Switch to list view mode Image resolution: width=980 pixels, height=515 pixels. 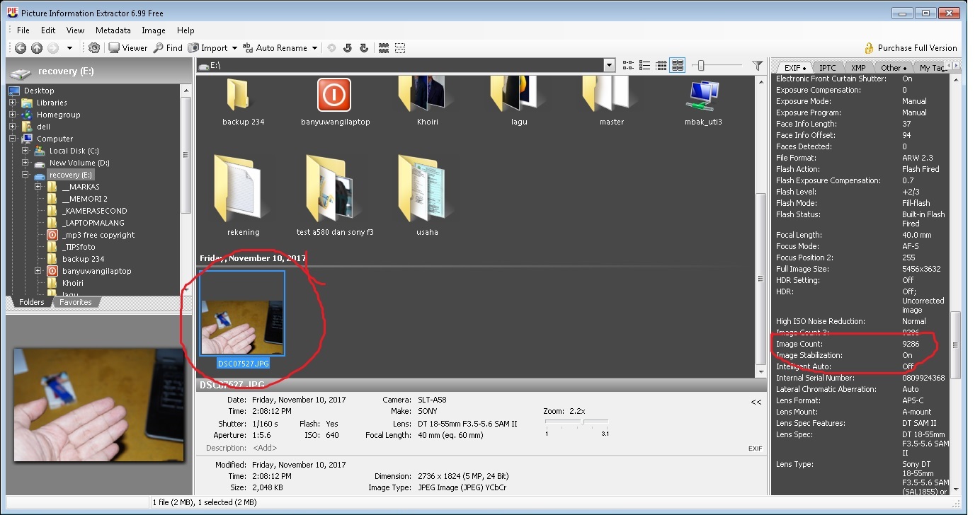click(x=644, y=65)
